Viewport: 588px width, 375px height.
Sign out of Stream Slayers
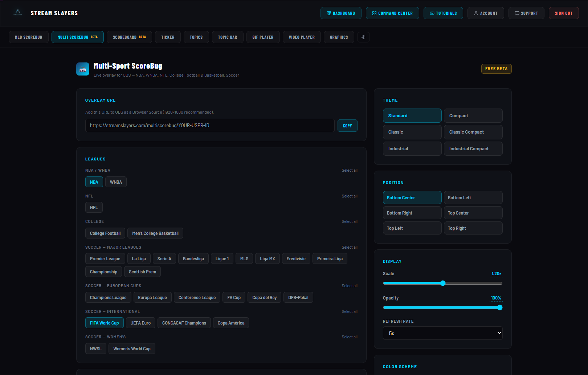click(x=564, y=13)
